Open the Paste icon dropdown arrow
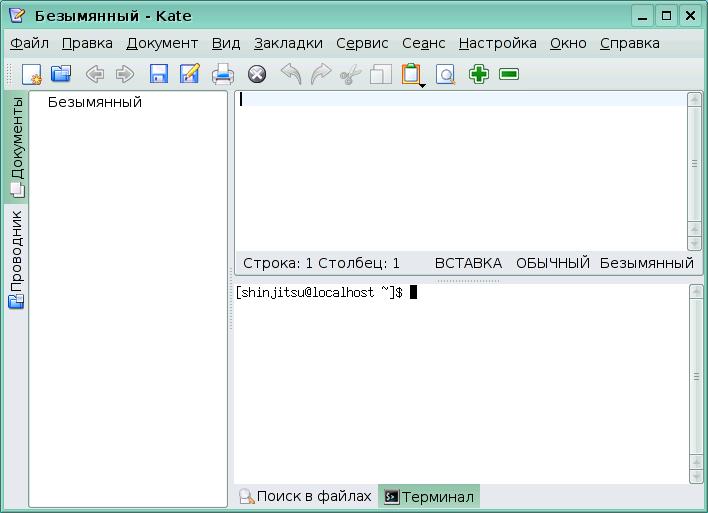Screen dimensions: 708x513 tap(422, 86)
